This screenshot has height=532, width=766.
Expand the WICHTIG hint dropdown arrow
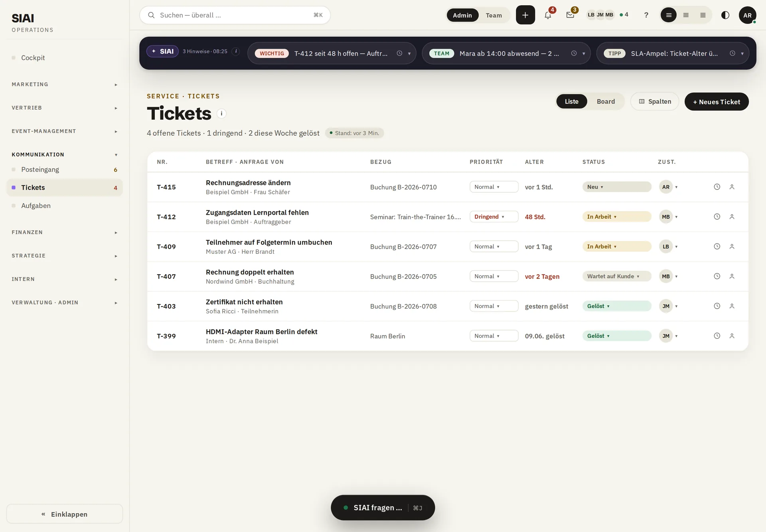point(409,53)
